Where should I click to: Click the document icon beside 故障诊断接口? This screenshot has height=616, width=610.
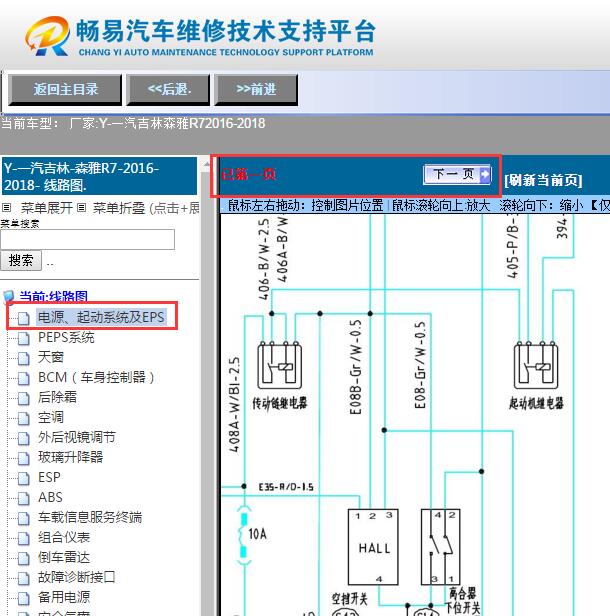pos(24,578)
